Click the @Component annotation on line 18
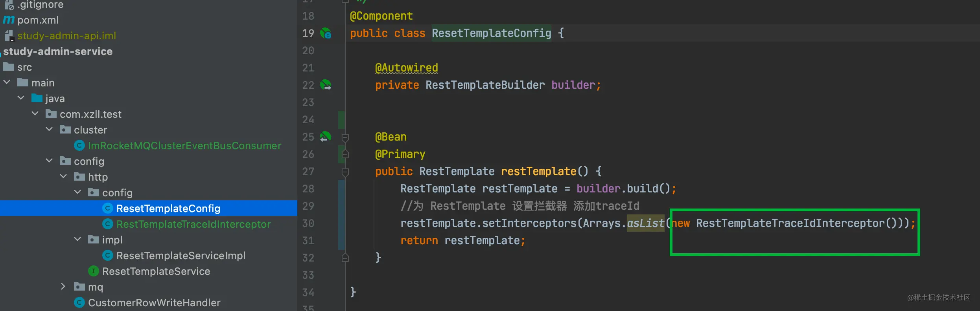 [381, 16]
